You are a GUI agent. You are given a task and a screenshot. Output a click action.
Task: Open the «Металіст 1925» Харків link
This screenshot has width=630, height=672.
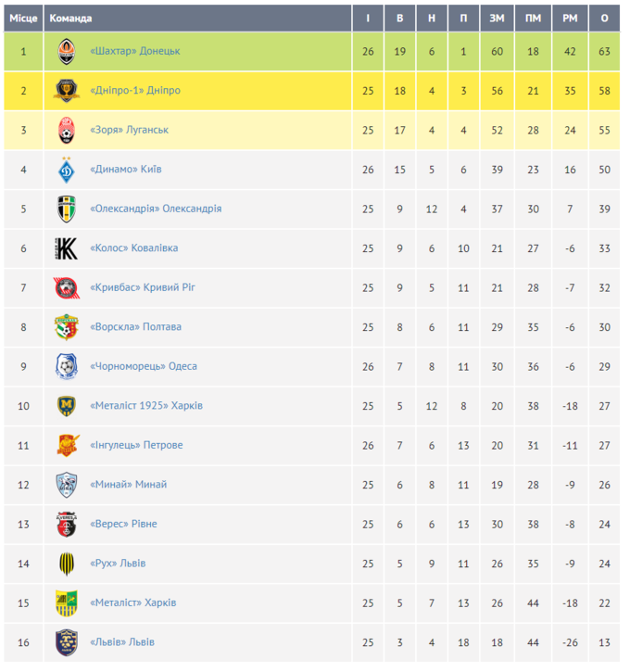[146, 406]
